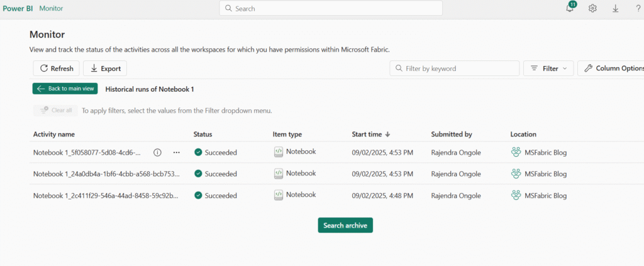
Task: Click the Item type column header
Action: coord(287,134)
